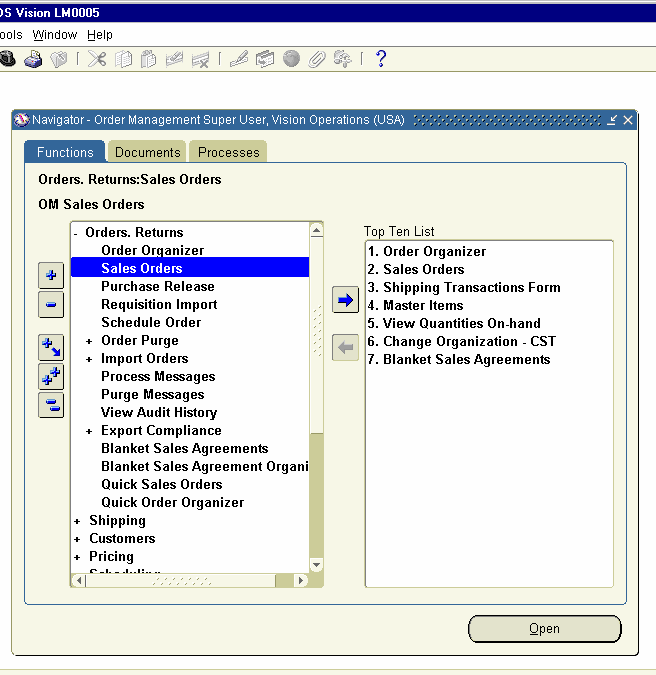This screenshot has width=656, height=675.
Task: Click the Copy toolbar icon
Action: [x=124, y=59]
